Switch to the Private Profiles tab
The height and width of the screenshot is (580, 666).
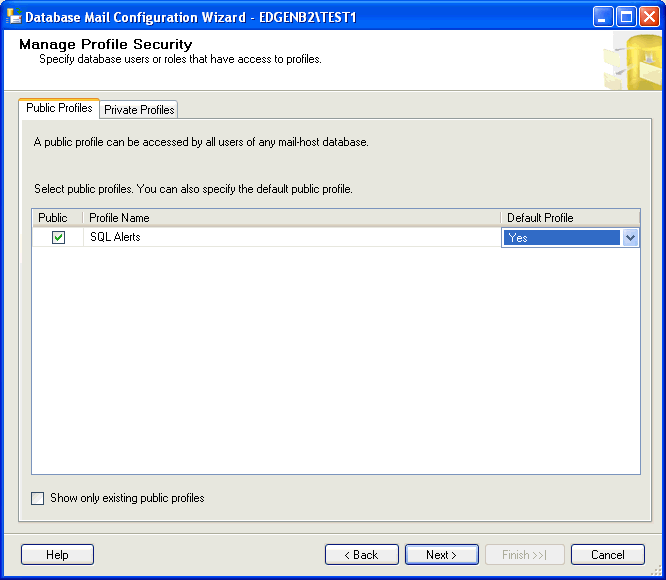[x=139, y=110]
